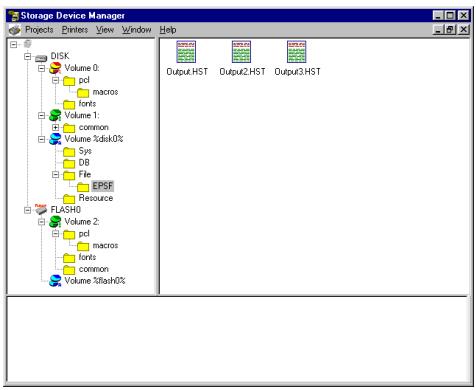Collapse the Volume 1: node
This screenshot has height=390, width=476.
coord(41,115)
